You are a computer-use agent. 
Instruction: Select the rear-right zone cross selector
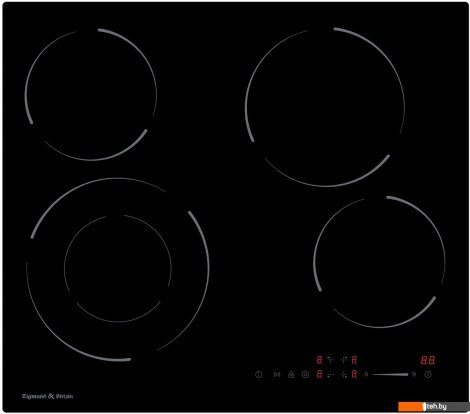click(x=344, y=360)
